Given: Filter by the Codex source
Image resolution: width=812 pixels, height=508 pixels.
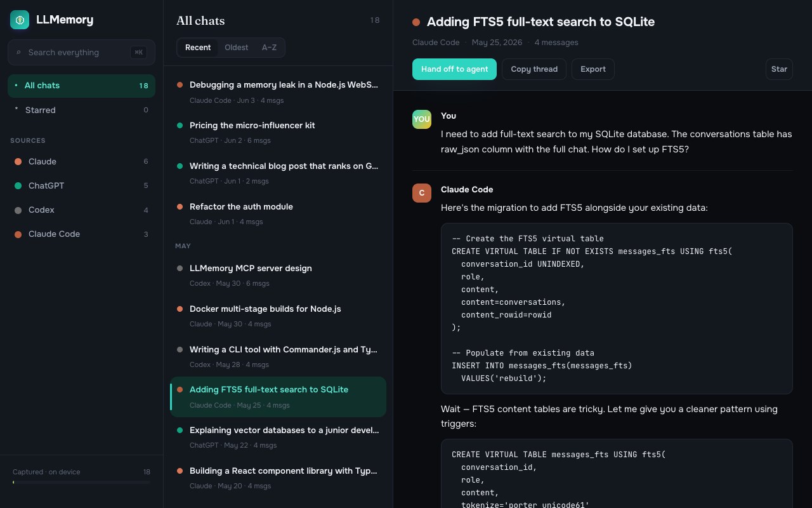Looking at the screenshot, I should 81,210.
